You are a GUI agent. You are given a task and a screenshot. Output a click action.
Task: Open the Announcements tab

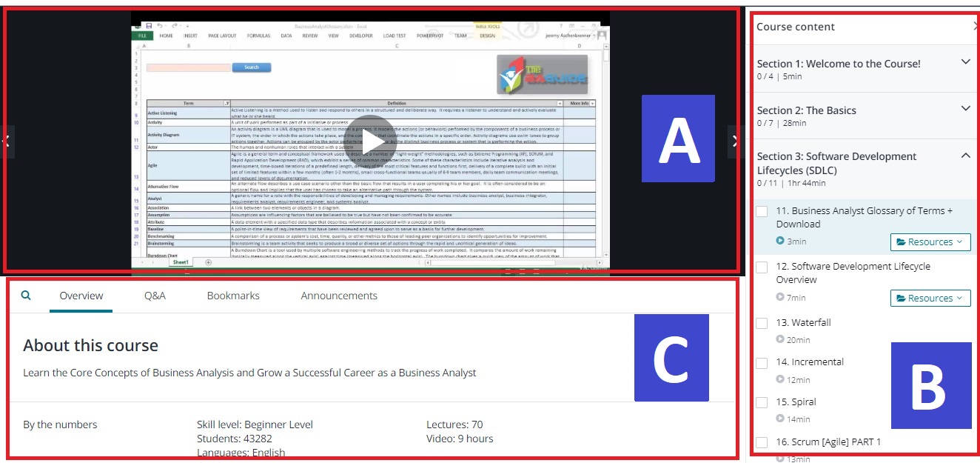pyautogui.click(x=339, y=296)
